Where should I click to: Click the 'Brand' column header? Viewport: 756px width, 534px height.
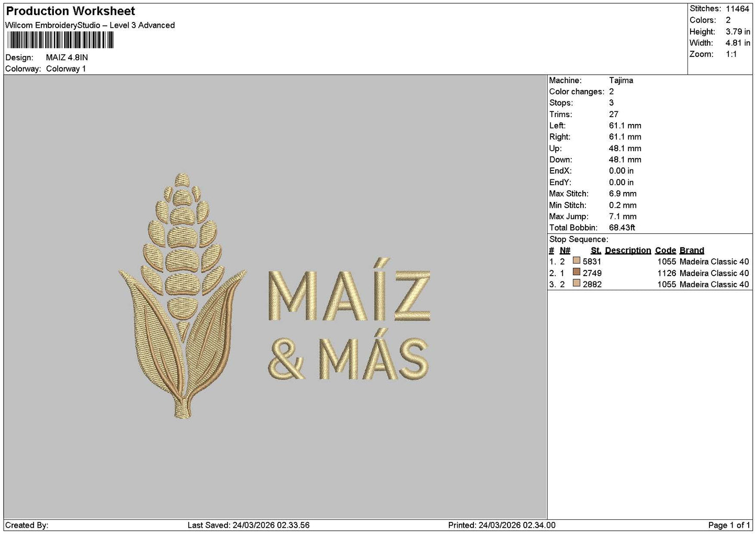click(x=692, y=251)
